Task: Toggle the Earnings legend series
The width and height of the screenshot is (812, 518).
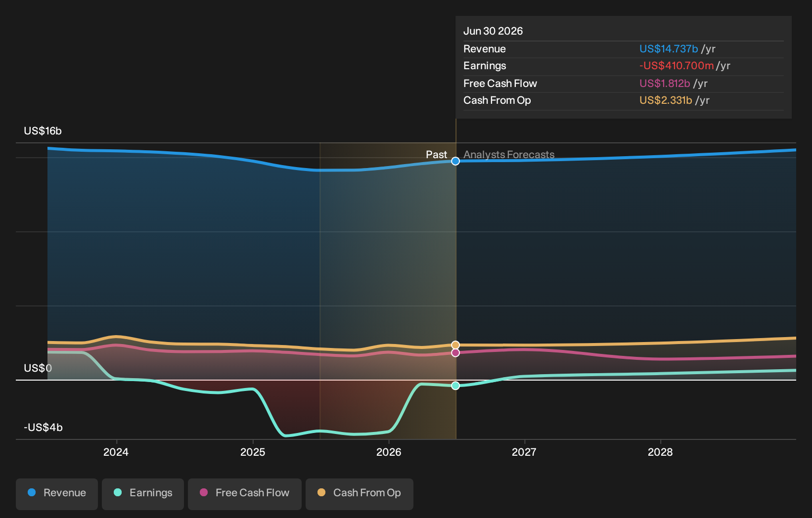Action: (x=143, y=494)
